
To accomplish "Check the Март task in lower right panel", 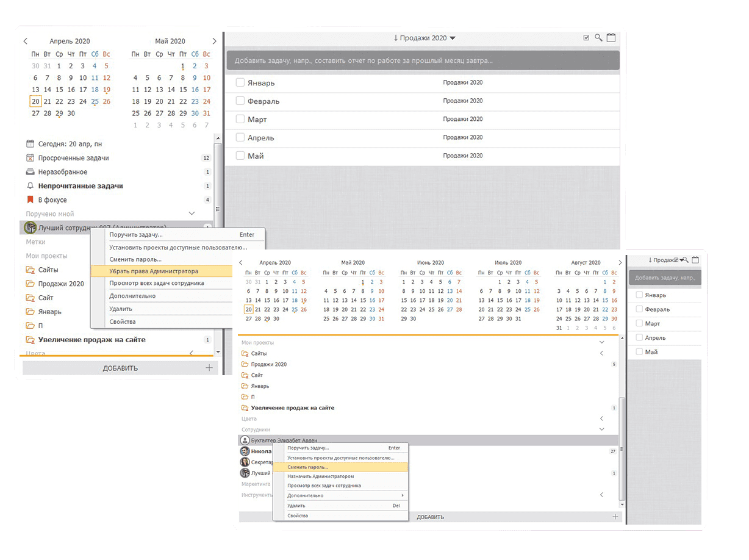I will tap(639, 323).
